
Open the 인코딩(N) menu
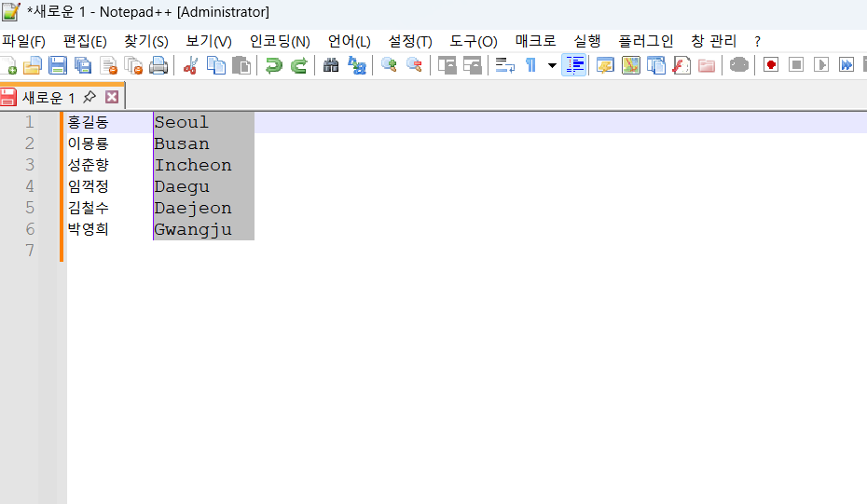[280, 41]
